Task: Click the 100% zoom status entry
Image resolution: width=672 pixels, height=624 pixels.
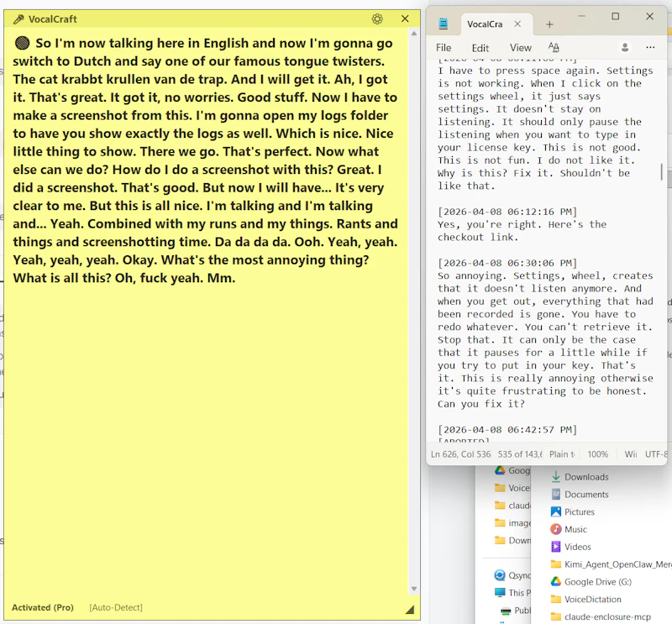Action: click(x=597, y=454)
